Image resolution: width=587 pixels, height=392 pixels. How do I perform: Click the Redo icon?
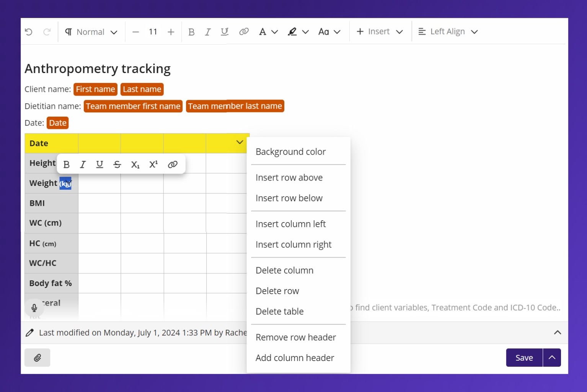(x=47, y=32)
